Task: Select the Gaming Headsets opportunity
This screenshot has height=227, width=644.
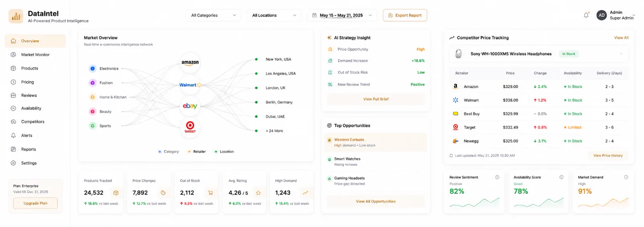Action: click(376, 181)
